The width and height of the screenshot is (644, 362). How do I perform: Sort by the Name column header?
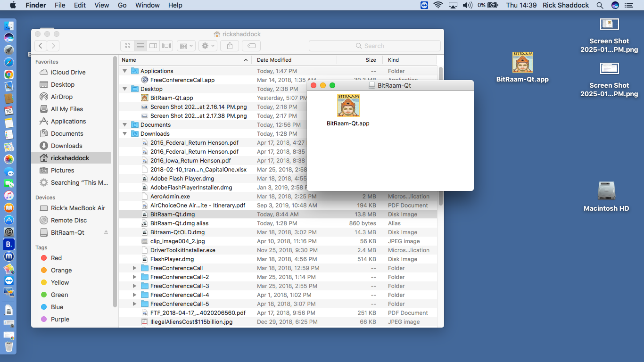coord(185,60)
